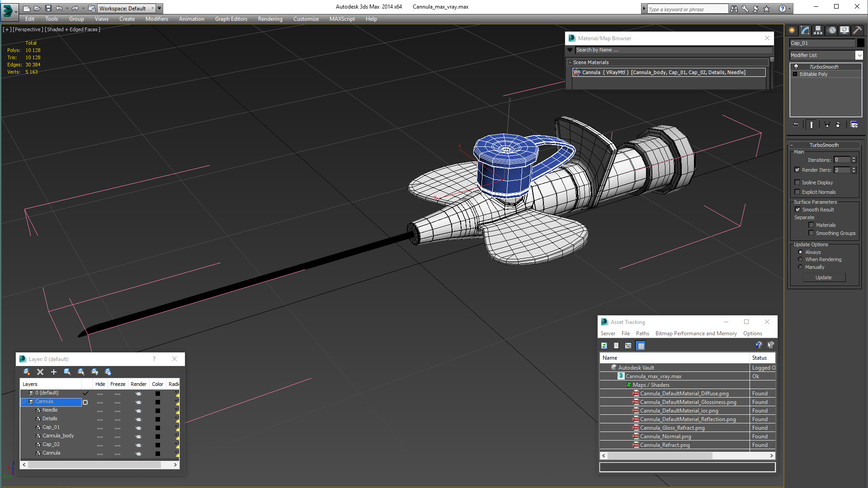Click Delete Layer X icon
Screen dimensions: 868x488
(x=40, y=372)
